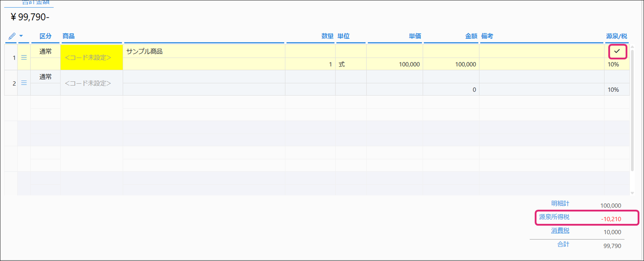Toggle withholding tax checkmark in row 1
Viewport: 644px width, 261px height.
tap(617, 52)
